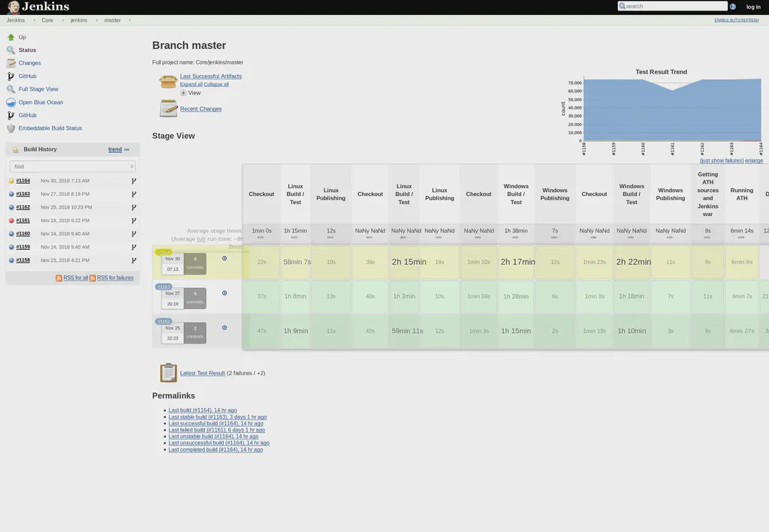This screenshot has height=532, width=769.
Task: Navigate to the jenkins breadcrumb item
Action: coord(79,20)
